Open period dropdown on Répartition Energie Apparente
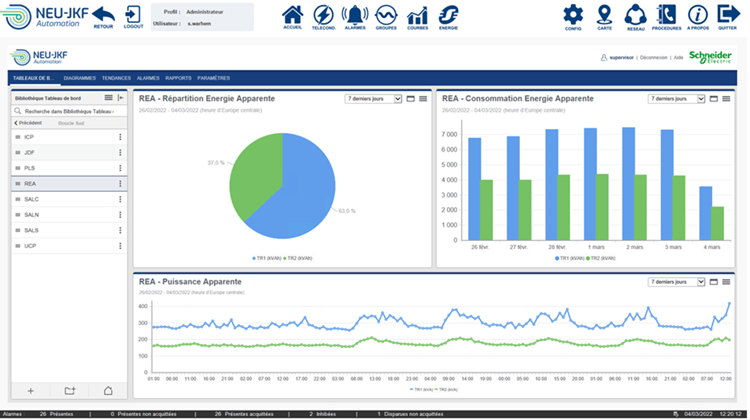750x420 pixels. click(372, 99)
